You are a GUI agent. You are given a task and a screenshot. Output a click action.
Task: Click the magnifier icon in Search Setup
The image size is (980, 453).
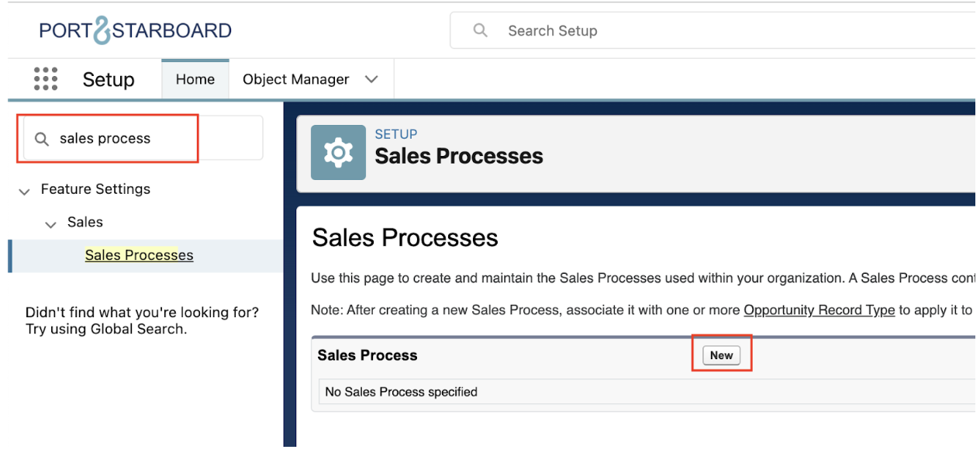pyautogui.click(x=481, y=31)
